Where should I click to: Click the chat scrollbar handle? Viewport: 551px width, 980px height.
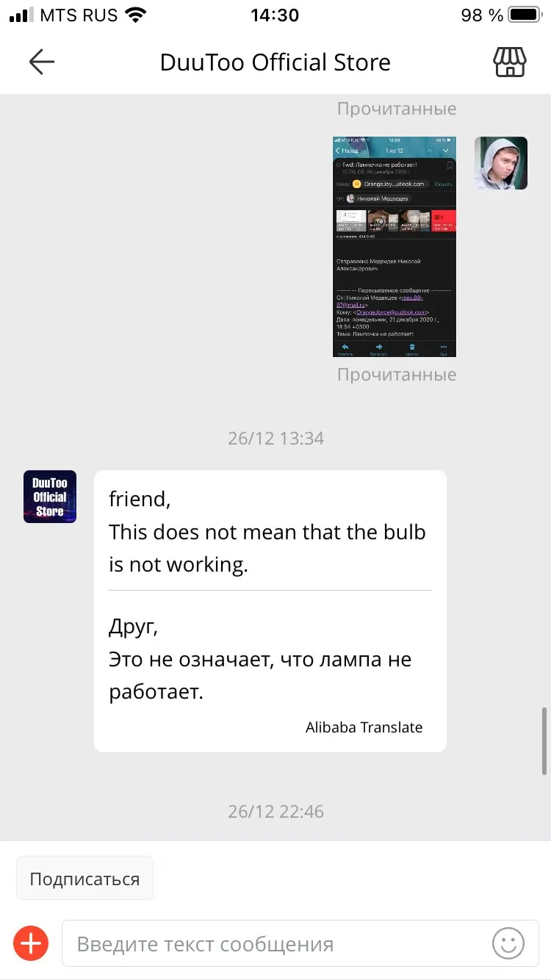(544, 741)
